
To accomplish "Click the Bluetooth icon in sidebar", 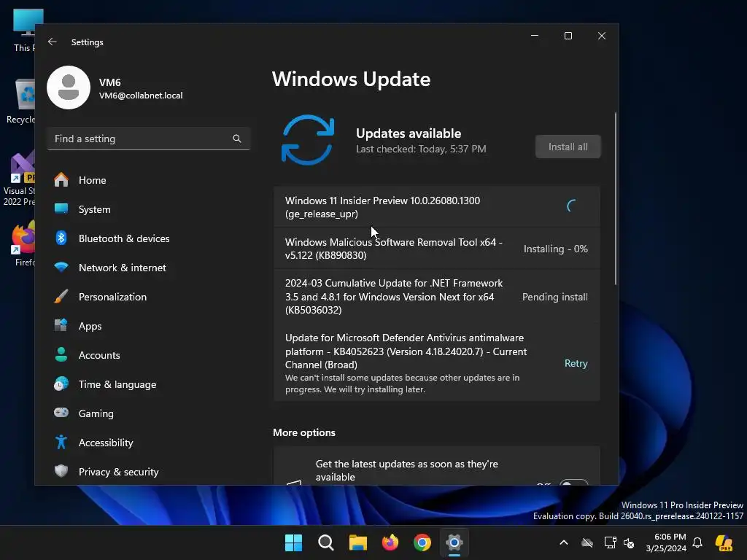I will coord(61,238).
